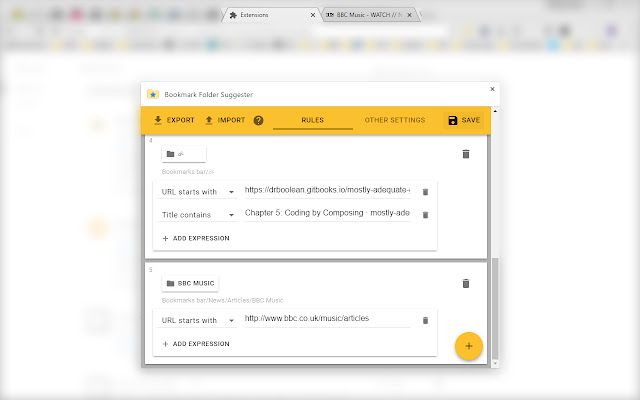Open URL starts with dropdown in rule 4
Screen dimensions: 640x400
[198, 192]
